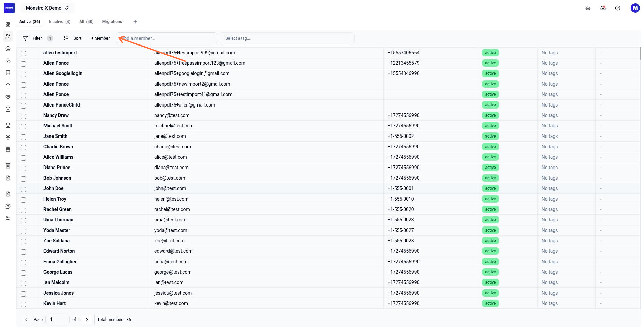Focus the Find a member search field
The image size is (644, 333).
click(166, 38)
